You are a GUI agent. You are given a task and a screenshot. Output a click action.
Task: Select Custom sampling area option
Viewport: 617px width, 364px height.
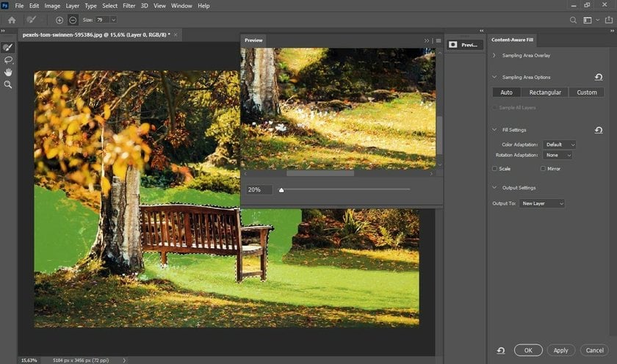point(587,92)
